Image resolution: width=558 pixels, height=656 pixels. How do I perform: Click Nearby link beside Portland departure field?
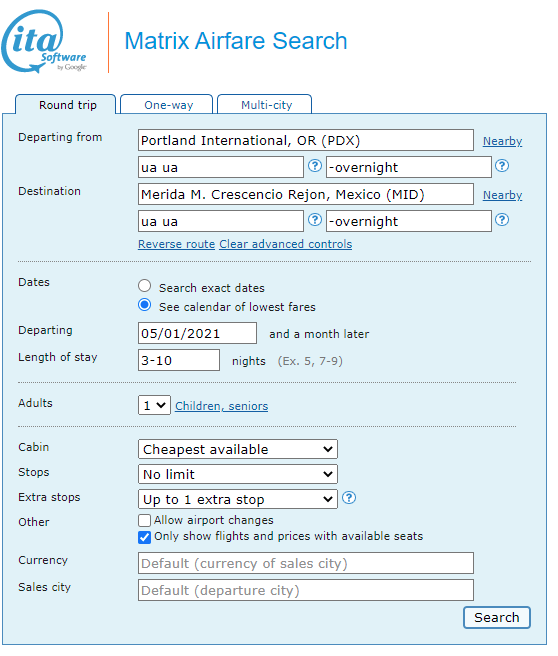click(x=502, y=141)
